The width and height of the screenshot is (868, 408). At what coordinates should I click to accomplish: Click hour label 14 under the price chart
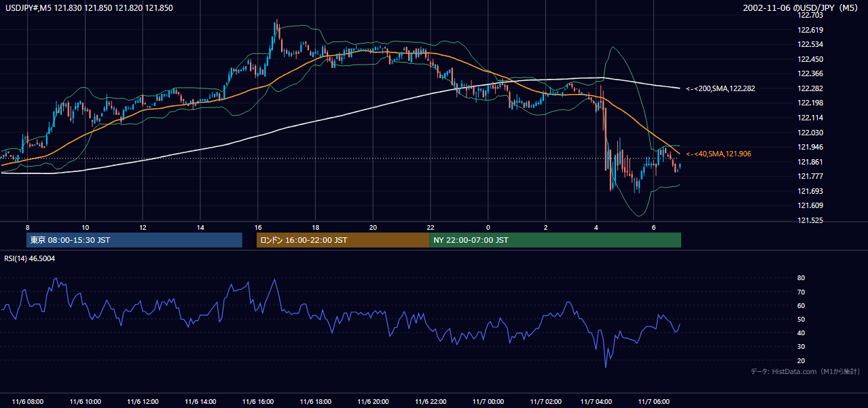(200, 227)
